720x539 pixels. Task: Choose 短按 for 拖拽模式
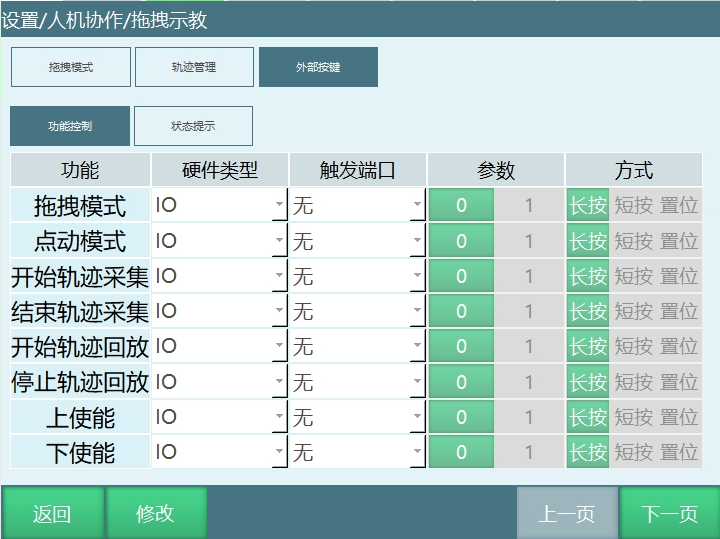tap(634, 205)
